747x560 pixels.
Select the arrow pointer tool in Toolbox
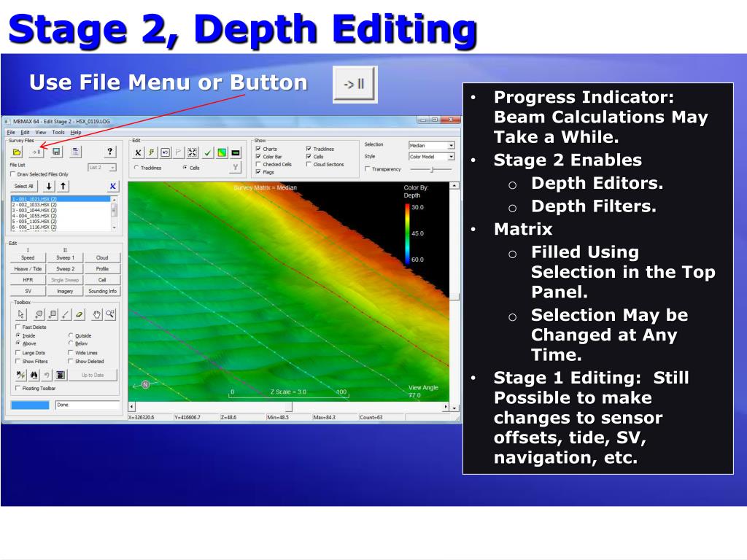pos(20,314)
